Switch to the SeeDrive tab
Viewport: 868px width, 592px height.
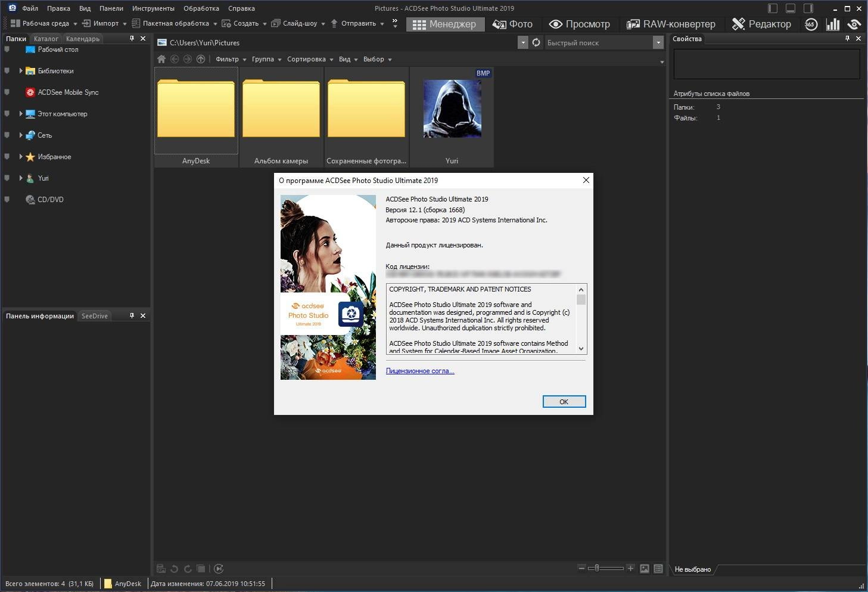tap(95, 316)
